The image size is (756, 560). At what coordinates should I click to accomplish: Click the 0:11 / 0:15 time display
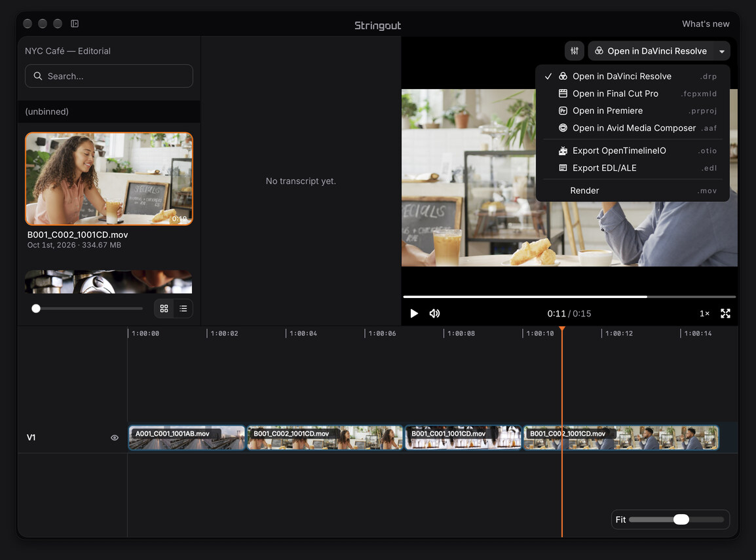pos(569,314)
